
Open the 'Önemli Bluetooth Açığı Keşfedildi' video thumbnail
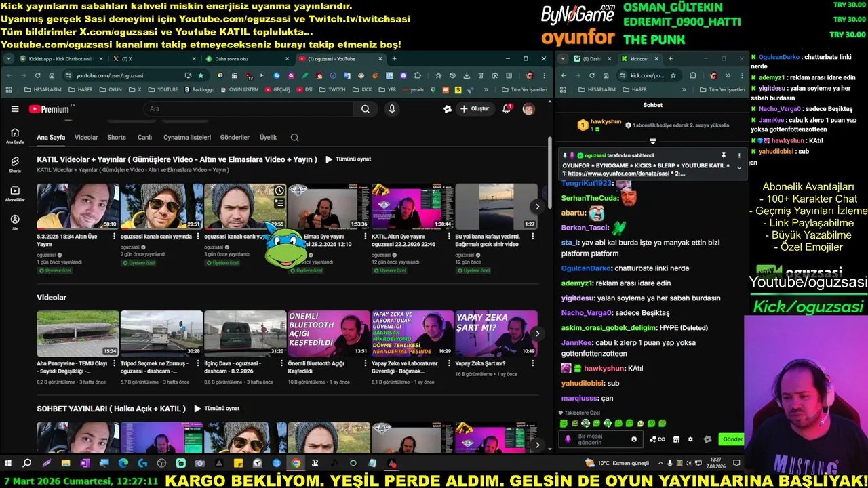click(x=329, y=333)
